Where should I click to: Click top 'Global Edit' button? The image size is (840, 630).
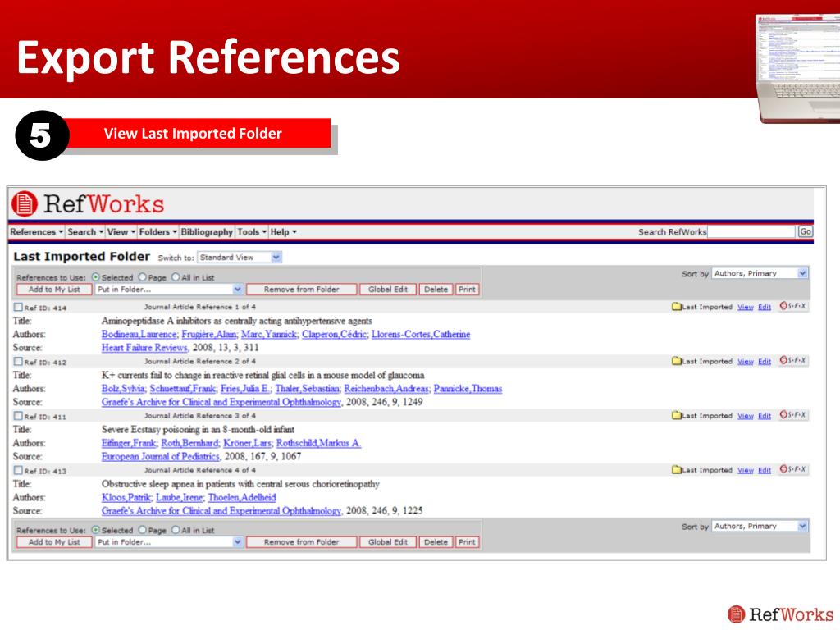tap(388, 290)
